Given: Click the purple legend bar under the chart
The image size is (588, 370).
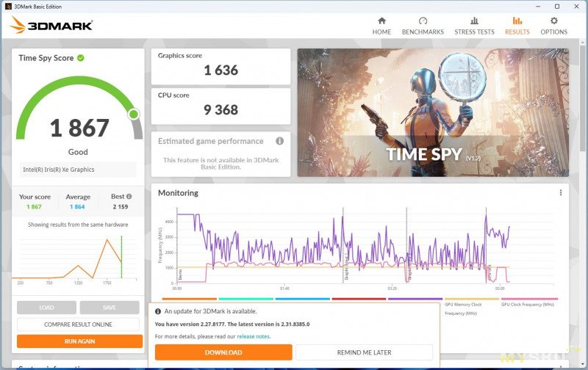Looking at the screenshot, I should [x=415, y=299].
